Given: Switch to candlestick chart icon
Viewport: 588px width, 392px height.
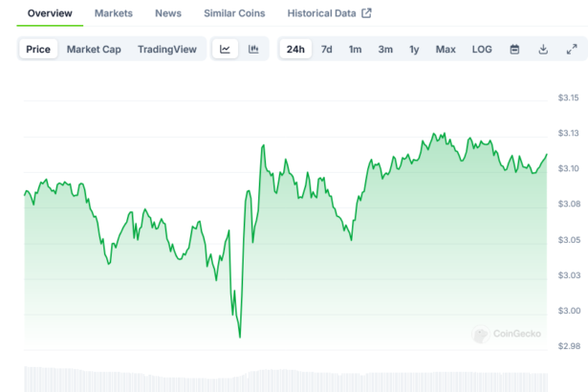Looking at the screenshot, I should coord(253,50).
